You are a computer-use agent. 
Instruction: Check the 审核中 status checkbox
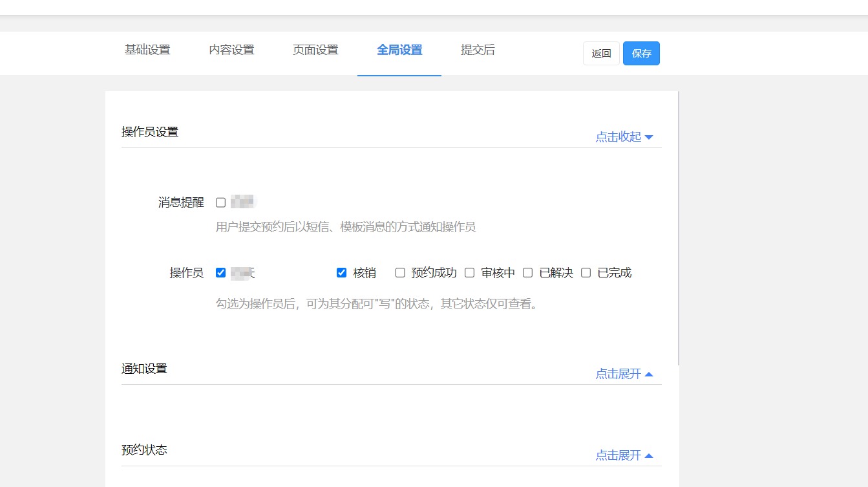point(470,273)
